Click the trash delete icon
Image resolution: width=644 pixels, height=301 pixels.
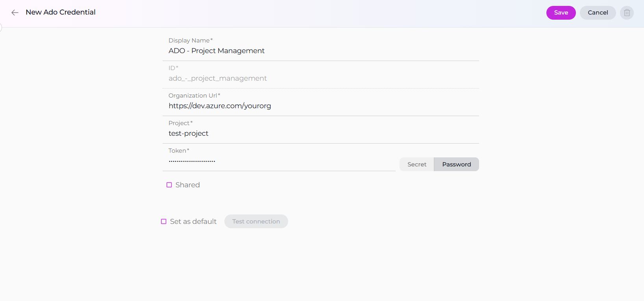click(x=627, y=13)
